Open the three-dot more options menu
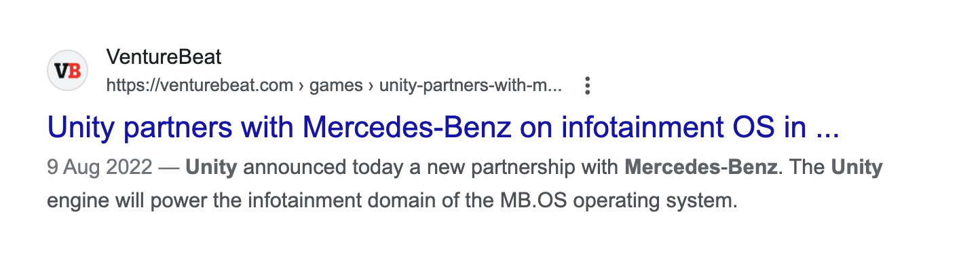Viewport: 980px width, 261px height. pos(588,86)
